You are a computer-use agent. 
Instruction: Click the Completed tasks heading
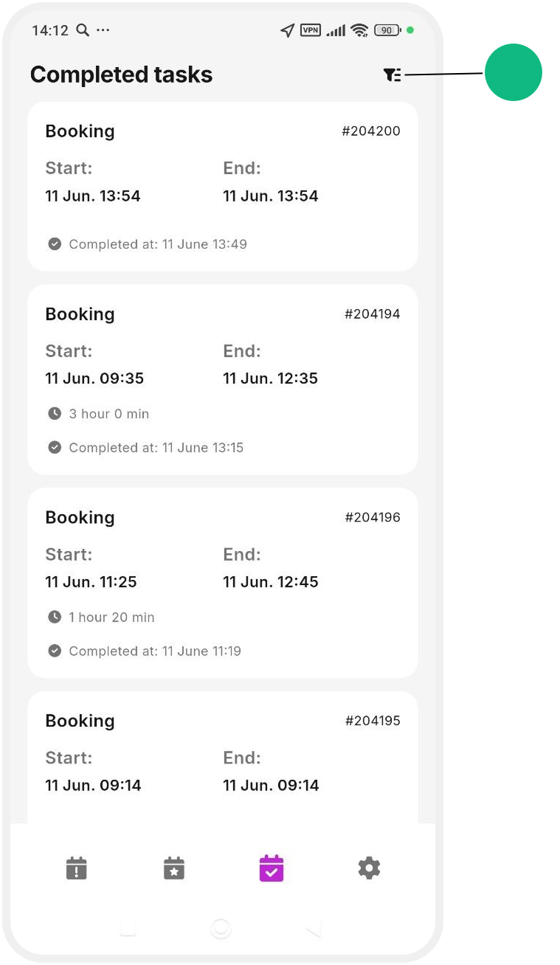[121, 75]
